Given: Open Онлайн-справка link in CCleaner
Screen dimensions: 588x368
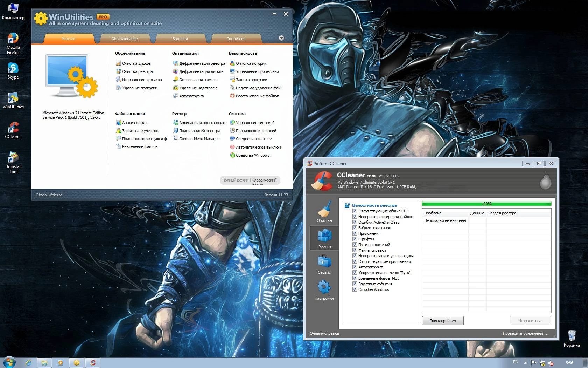Looking at the screenshot, I should point(324,333).
